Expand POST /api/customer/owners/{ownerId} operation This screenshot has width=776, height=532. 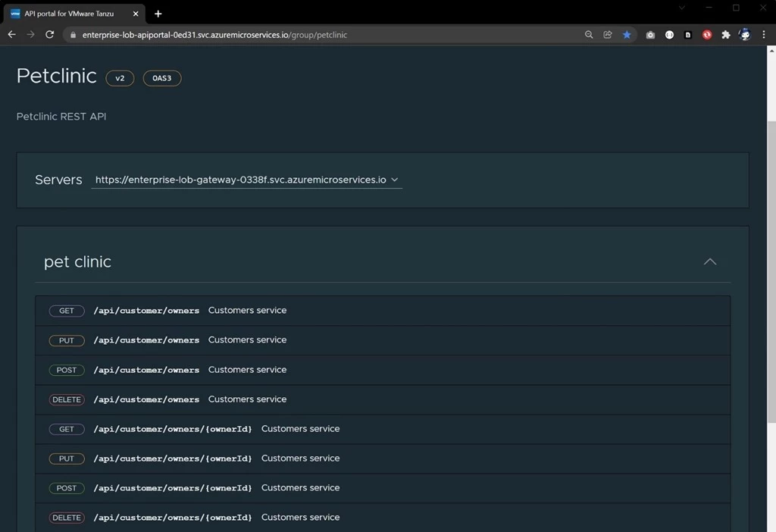click(x=383, y=488)
